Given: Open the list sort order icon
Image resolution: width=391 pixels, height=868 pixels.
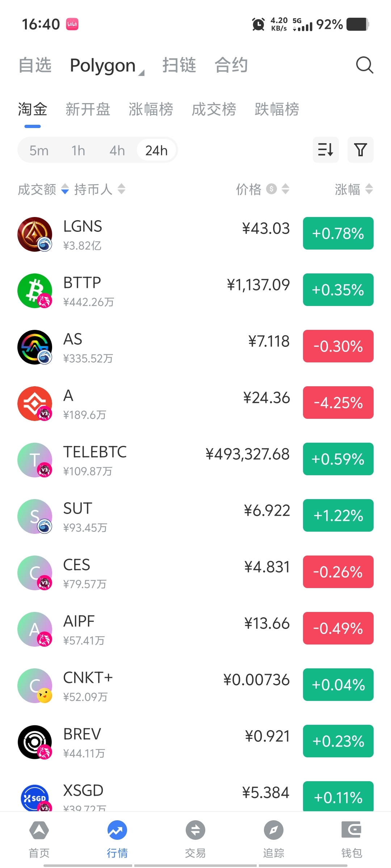Looking at the screenshot, I should tap(325, 150).
